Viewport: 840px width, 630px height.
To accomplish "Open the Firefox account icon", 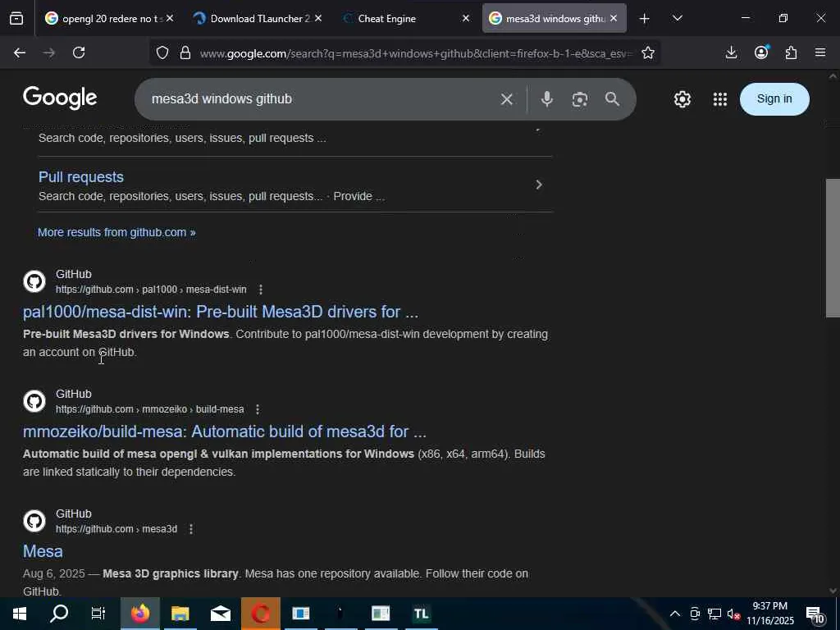I will click(x=761, y=52).
